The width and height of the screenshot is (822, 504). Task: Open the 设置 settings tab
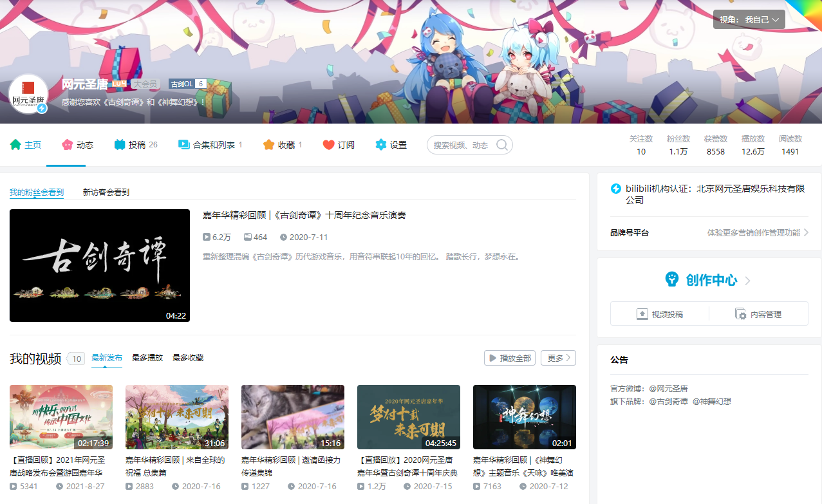click(x=391, y=145)
